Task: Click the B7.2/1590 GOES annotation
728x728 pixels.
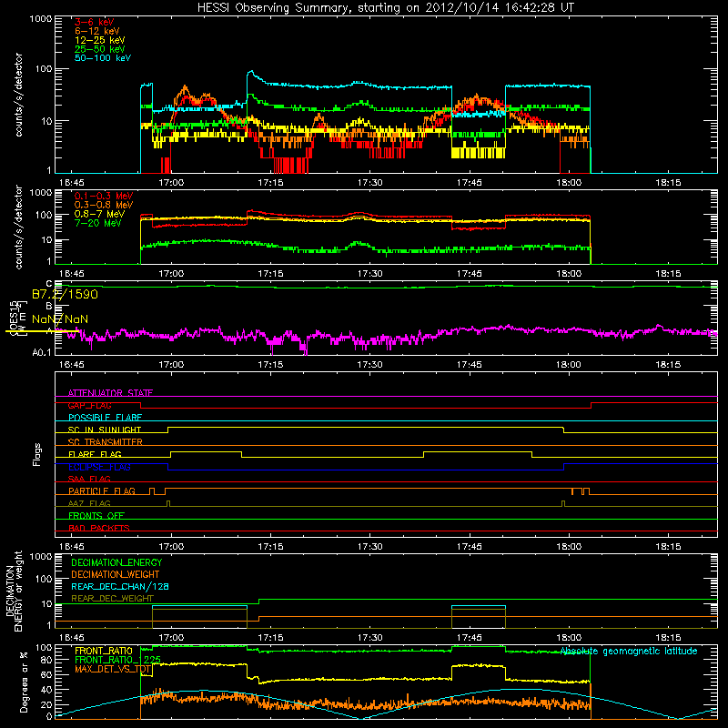Action: (65, 294)
